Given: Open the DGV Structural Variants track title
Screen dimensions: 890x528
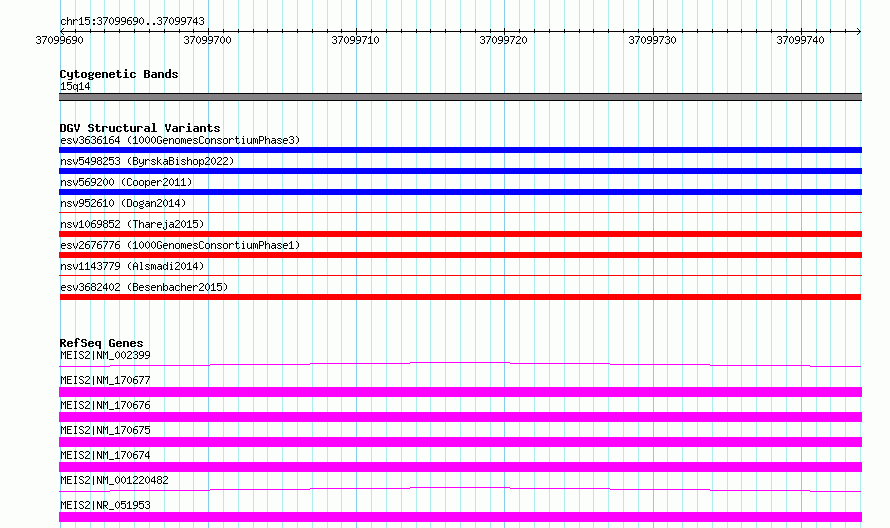Looking at the screenshot, I should coord(140,128).
